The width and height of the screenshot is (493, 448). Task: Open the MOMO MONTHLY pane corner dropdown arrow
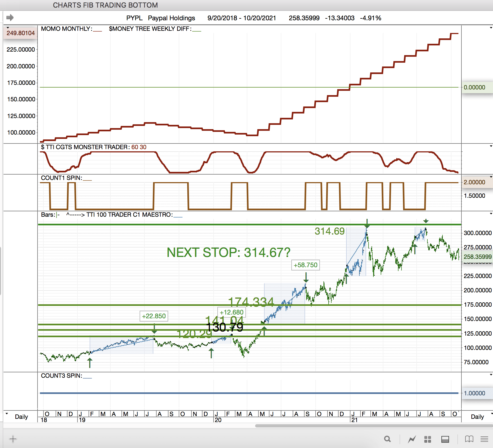click(491, 28)
